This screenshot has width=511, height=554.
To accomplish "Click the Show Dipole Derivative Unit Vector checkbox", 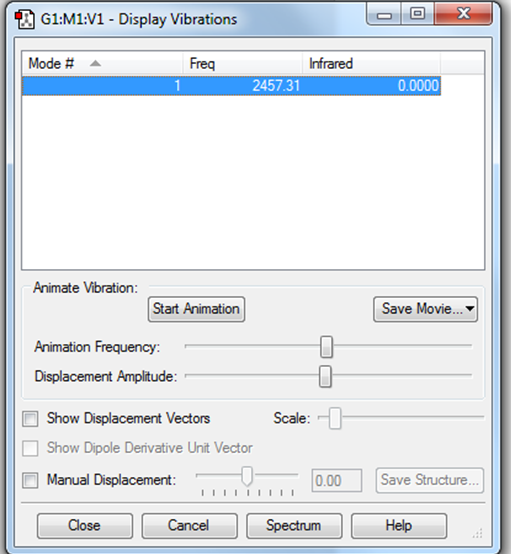I will (30, 448).
